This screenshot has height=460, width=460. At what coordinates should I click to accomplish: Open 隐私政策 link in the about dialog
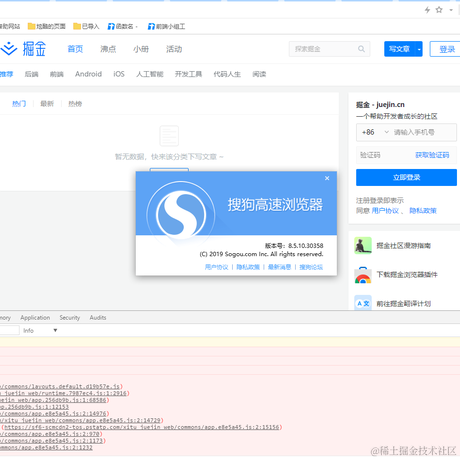coord(248,267)
